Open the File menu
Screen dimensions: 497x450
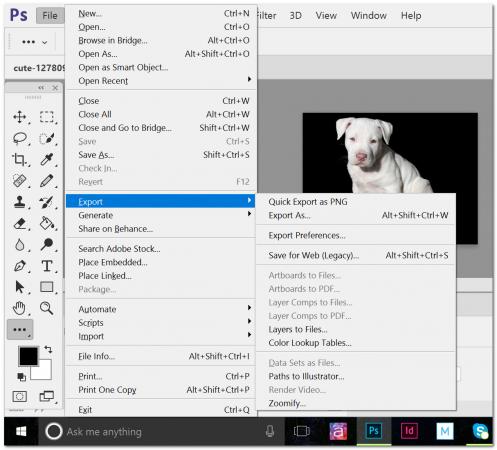[x=50, y=15]
